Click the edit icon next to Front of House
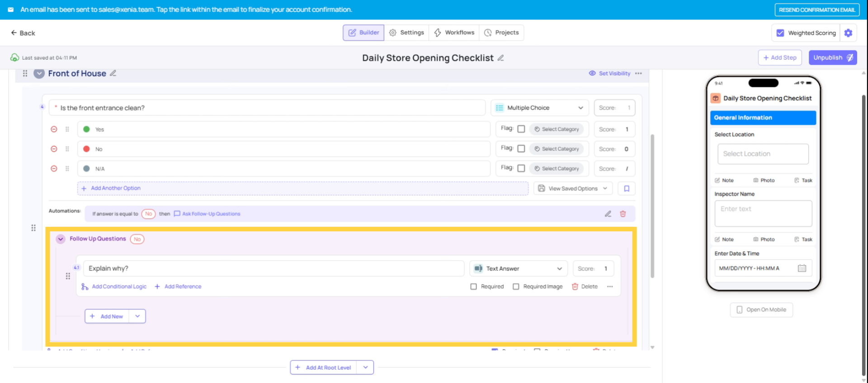Image resolution: width=868 pixels, height=383 pixels. click(x=113, y=73)
